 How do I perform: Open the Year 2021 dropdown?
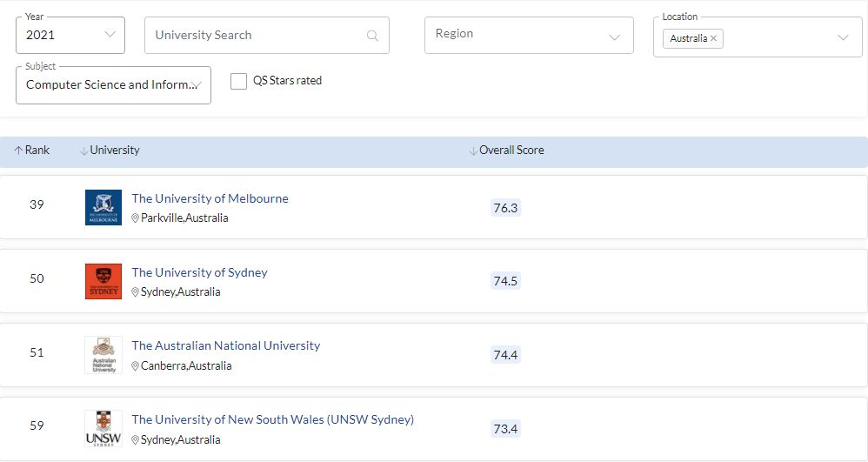(70, 35)
